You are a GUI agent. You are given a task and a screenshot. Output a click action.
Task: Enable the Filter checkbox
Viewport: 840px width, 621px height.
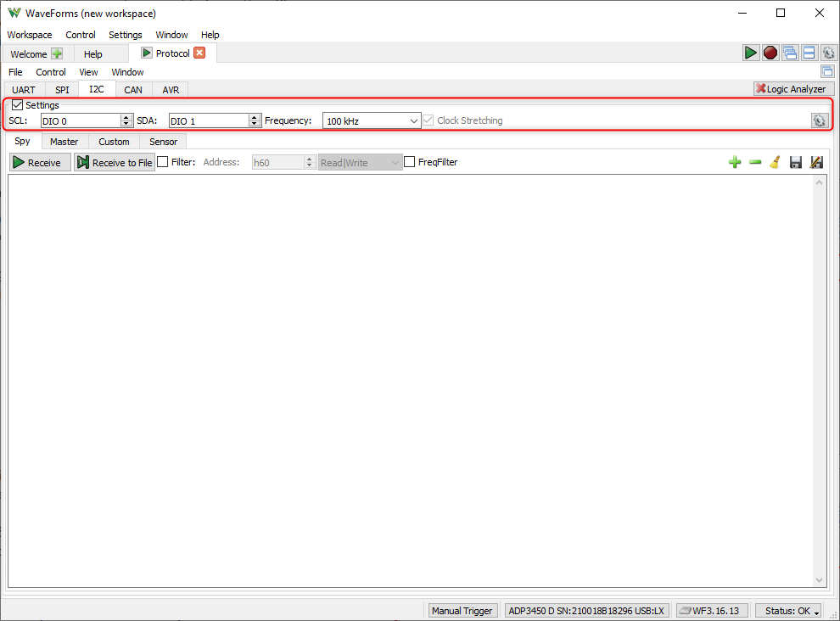tap(163, 162)
